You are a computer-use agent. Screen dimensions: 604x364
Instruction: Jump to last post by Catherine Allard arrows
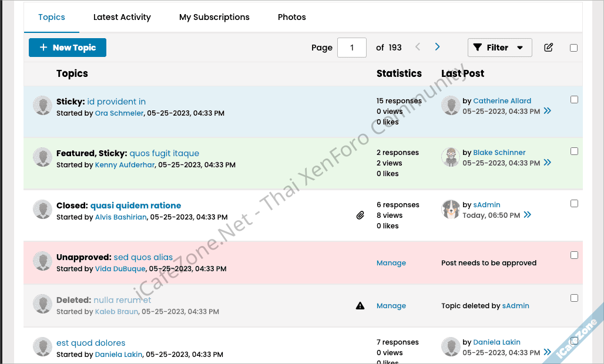[548, 111]
